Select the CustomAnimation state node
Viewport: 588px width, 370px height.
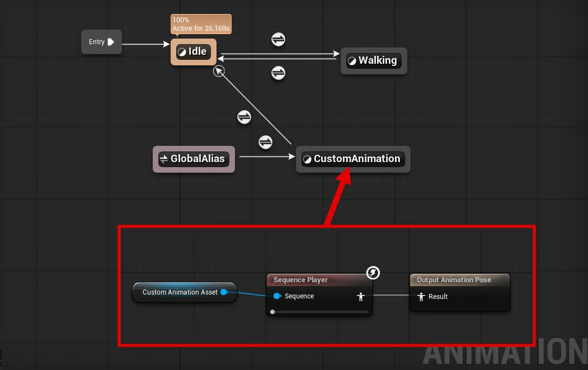(x=353, y=159)
